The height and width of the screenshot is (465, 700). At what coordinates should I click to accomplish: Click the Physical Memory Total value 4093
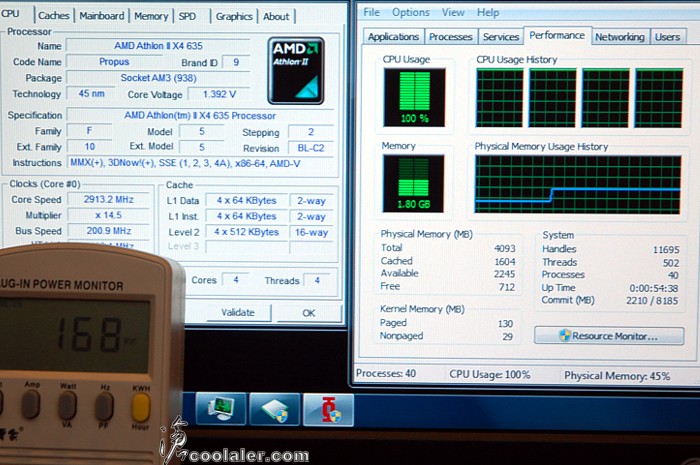pos(504,249)
